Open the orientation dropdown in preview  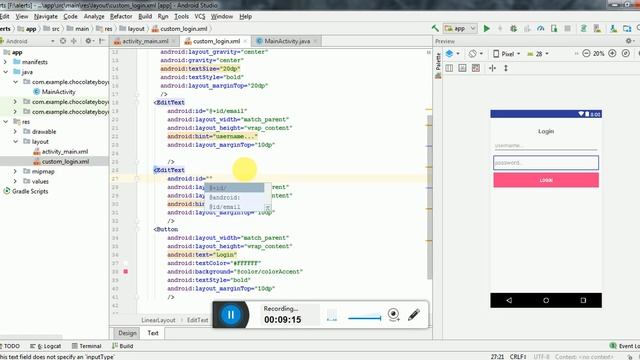(x=476, y=53)
